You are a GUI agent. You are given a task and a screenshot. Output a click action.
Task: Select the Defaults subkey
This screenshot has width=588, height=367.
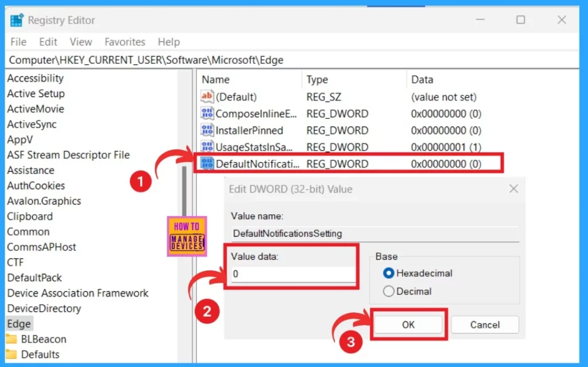40,354
